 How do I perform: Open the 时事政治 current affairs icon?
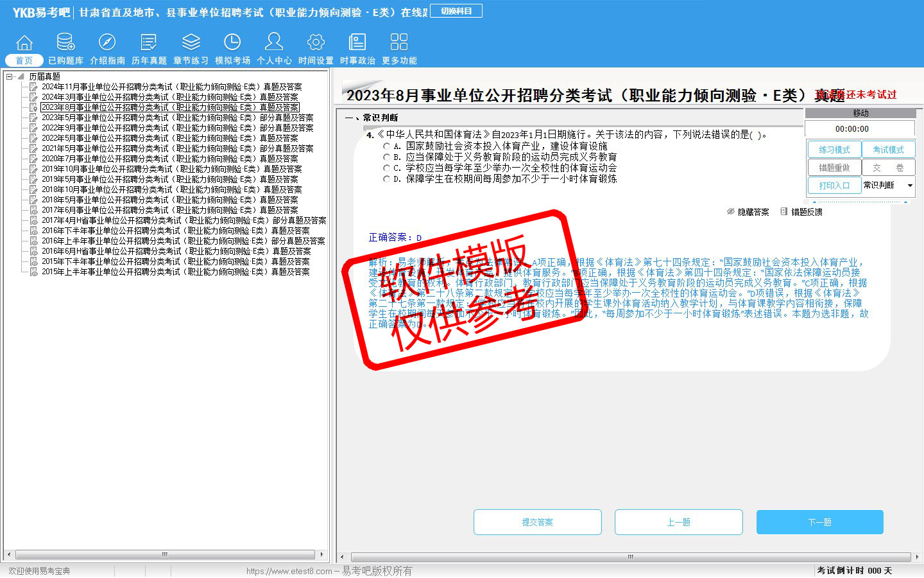click(x=357, y=43)
